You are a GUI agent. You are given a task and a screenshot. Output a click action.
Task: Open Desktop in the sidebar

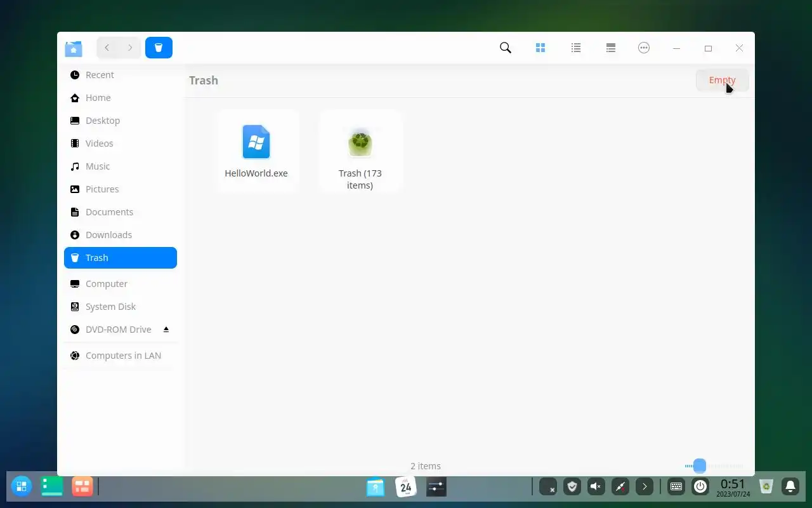click(x=121, y=121)
